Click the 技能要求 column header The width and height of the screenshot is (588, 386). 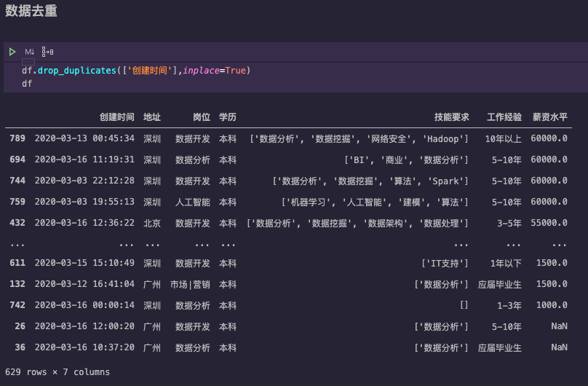[451, 117]
